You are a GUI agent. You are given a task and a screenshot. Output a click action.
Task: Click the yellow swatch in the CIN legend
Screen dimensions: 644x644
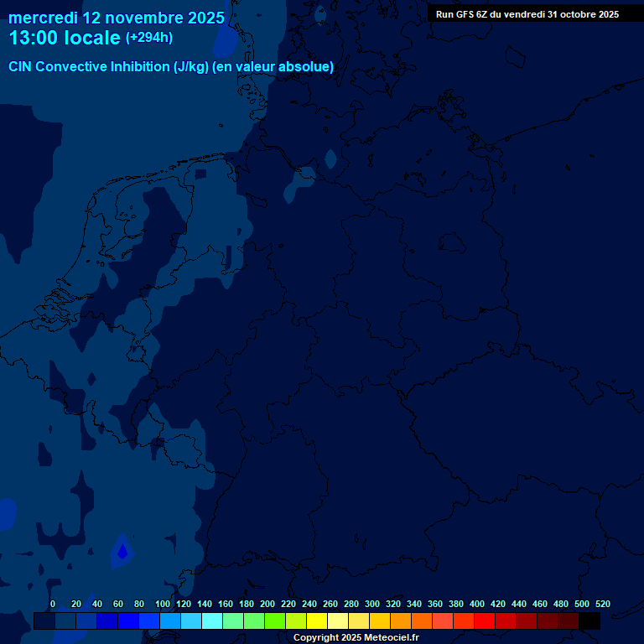pyautogui.click(x=317, y=621)
